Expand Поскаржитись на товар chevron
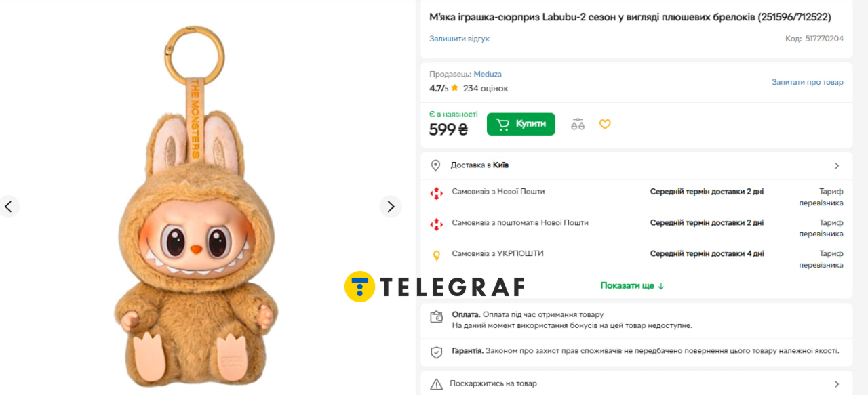The height and width of the screenshot is (395, 868). (837, 383)
